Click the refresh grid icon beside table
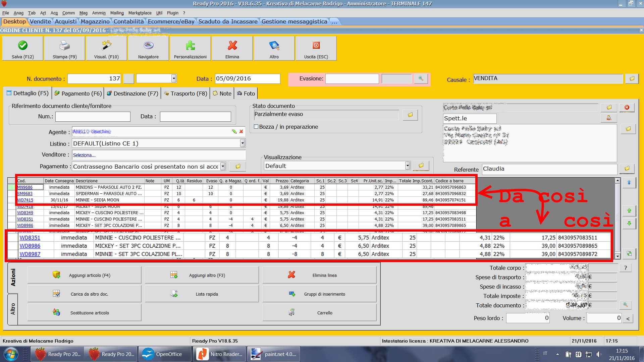 click(629, 254)
